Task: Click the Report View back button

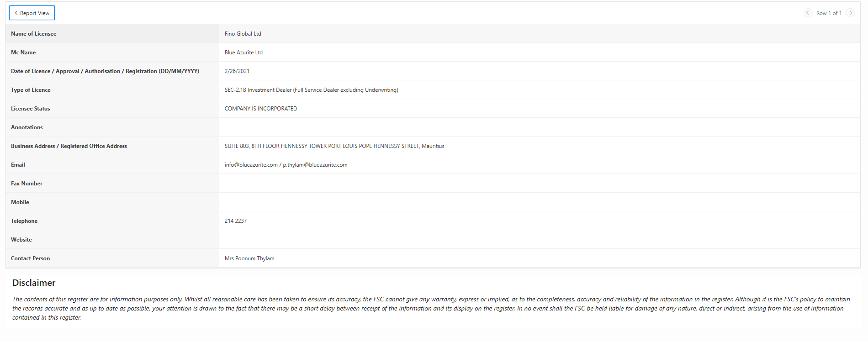Action: [x=32, y=13]
